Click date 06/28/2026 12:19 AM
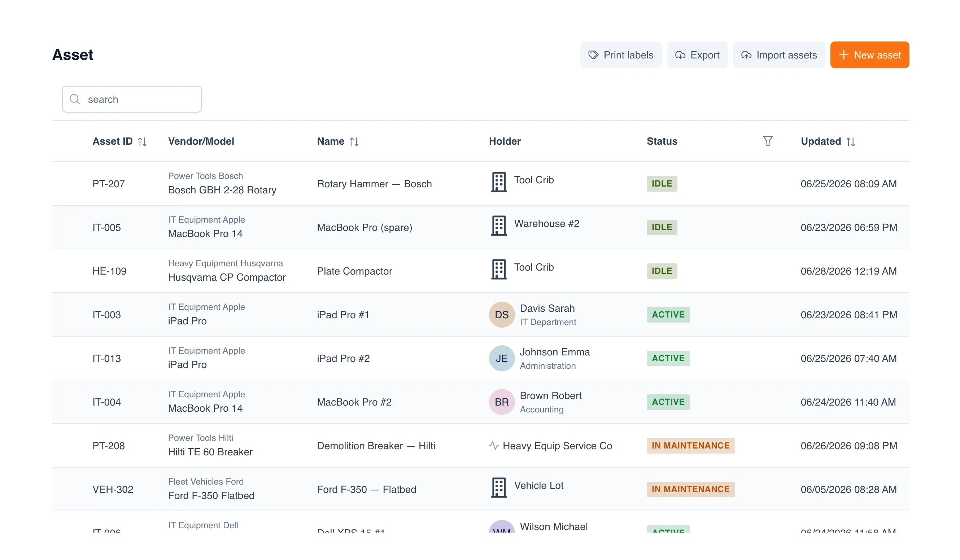The width and height of the screenshot is (960, 560). tap(848, 271)
